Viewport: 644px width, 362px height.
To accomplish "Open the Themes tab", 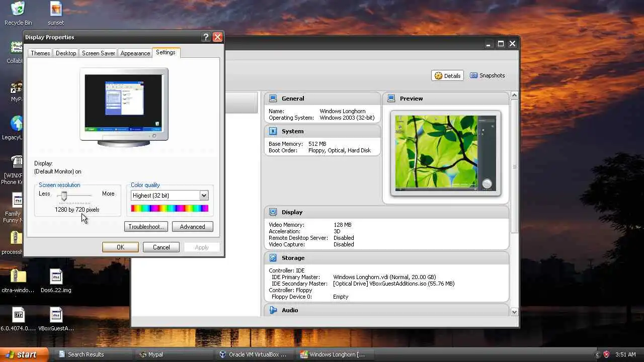I will tap(40, 53).
